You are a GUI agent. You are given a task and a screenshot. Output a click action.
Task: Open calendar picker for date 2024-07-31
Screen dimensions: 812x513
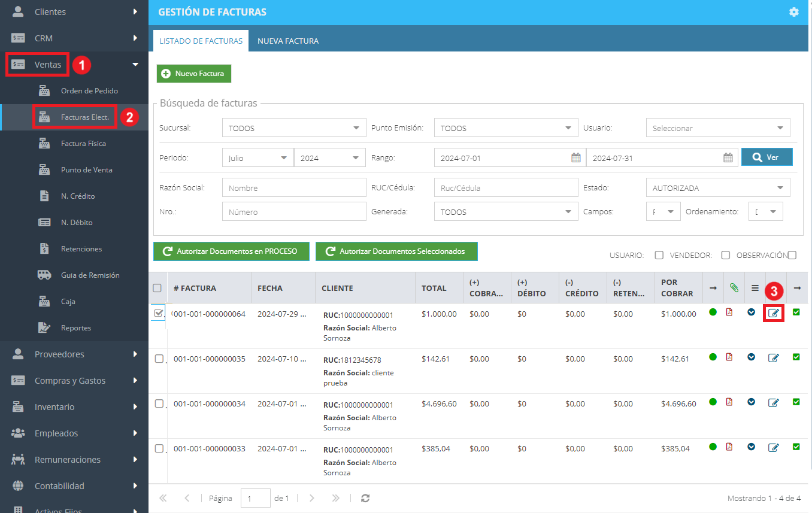point(728,158)
